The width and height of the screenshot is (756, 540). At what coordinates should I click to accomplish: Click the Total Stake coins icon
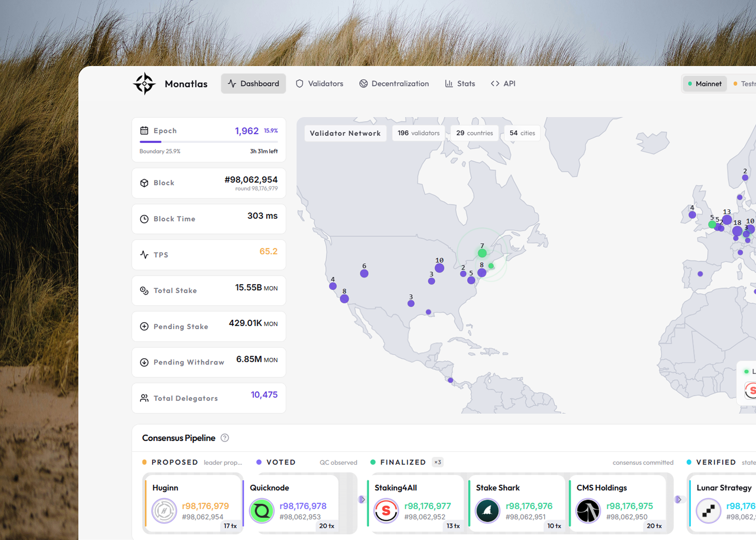point(144,291)
